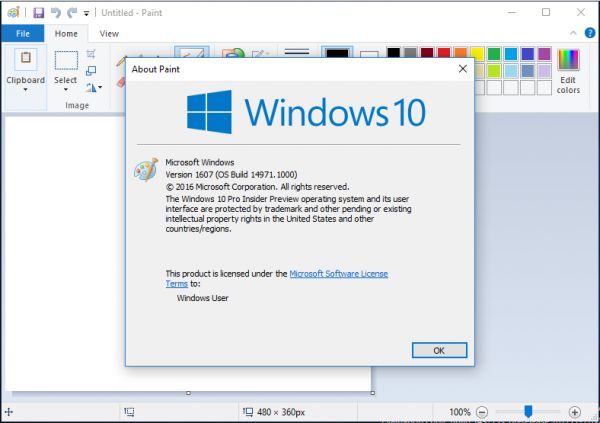Click the Shapes gallery icon

point(233,53)
